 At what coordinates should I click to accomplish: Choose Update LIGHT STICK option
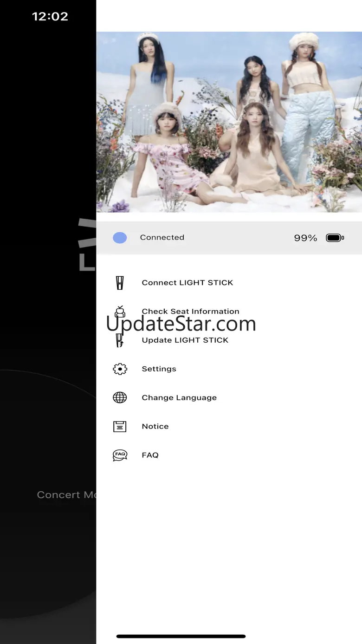pos(185,340)
